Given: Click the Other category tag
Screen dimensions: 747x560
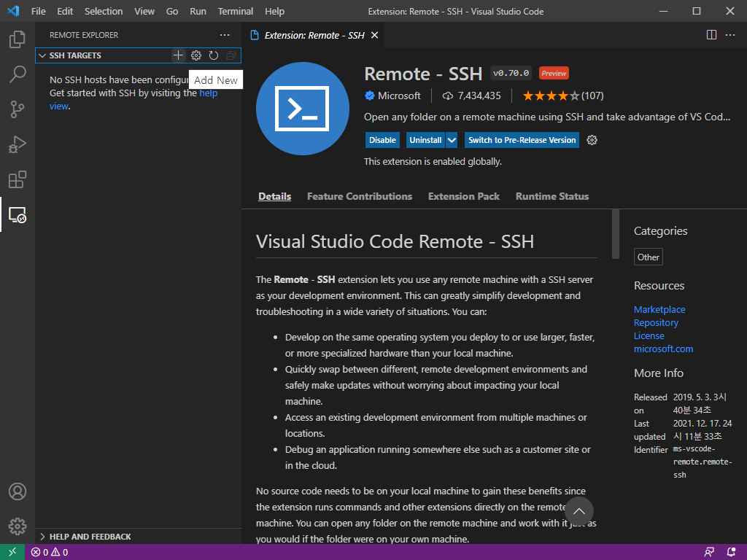Looking at the screenshot, I should [649, 257].
